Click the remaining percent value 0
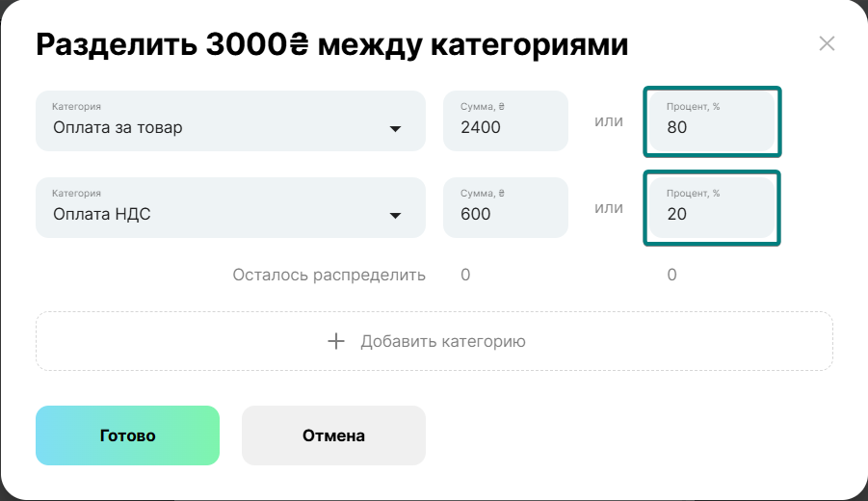Viewport: 868px width, 501px height. tap(671, 275)
